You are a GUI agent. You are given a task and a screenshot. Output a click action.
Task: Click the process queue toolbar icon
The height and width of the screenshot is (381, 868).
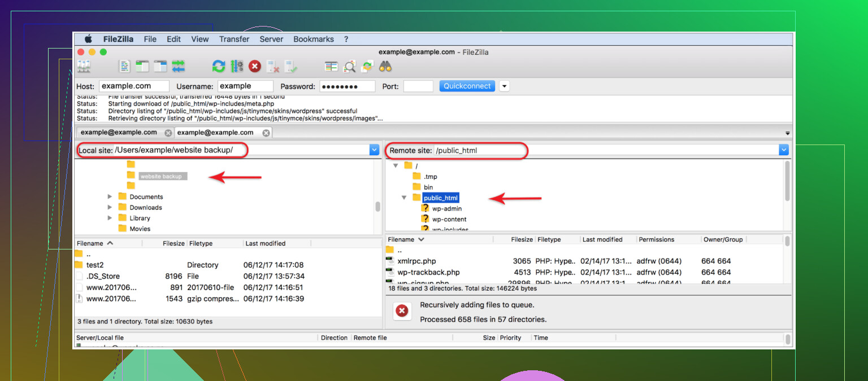(237, 67)
